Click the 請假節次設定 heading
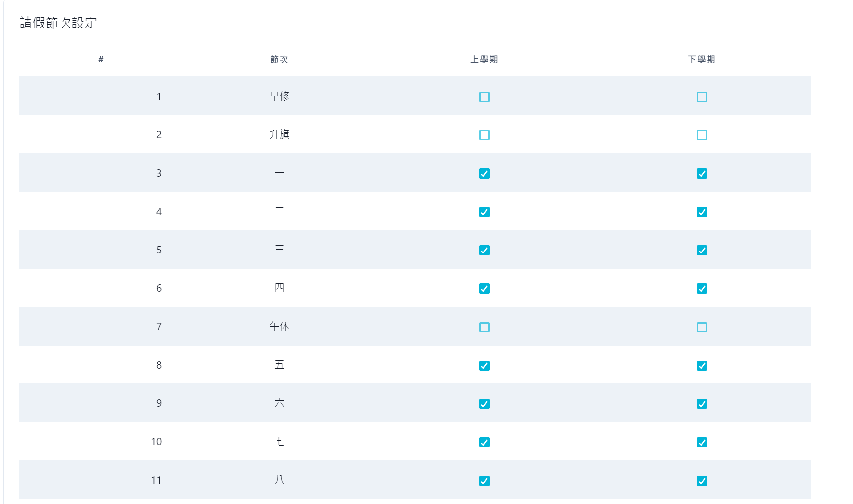 coord(58,23)
